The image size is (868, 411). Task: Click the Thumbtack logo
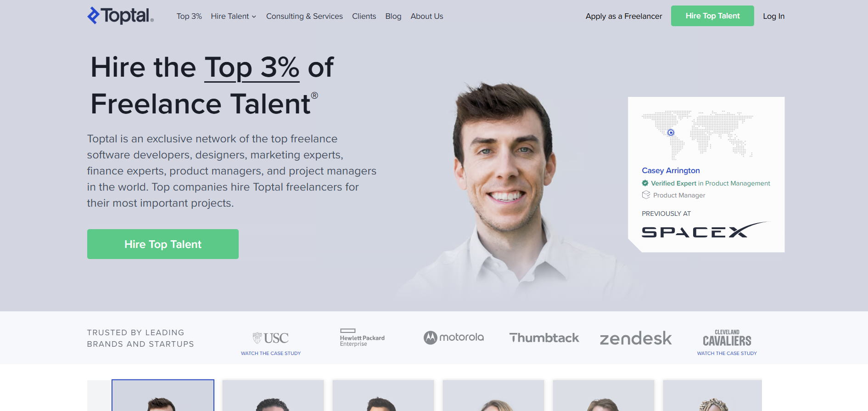(544, 338)
